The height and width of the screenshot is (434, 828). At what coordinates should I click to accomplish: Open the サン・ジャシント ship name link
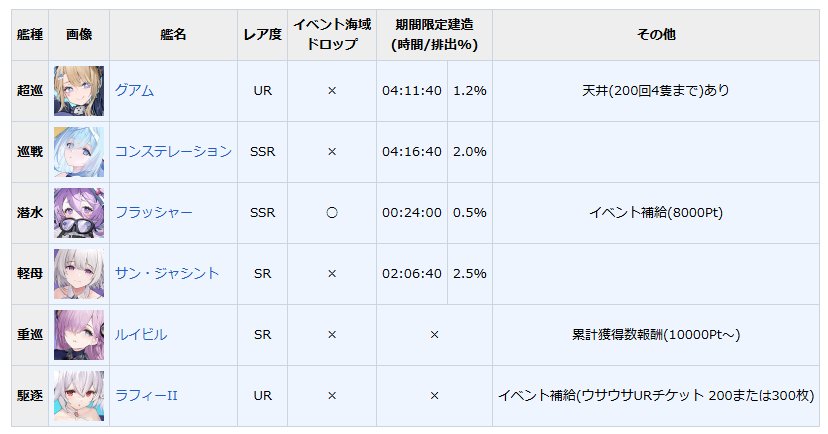167,274
